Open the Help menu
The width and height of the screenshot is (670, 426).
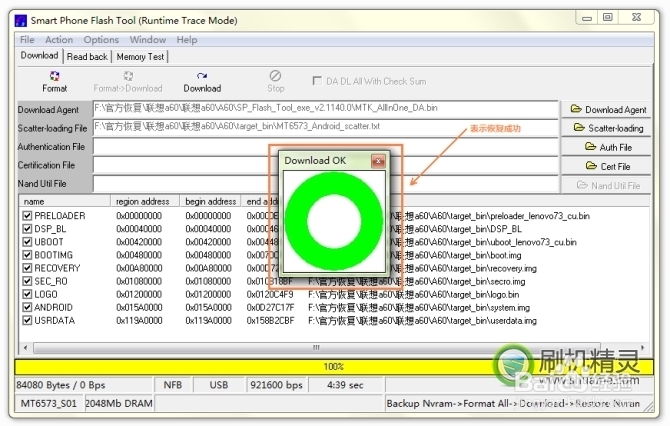[x=187, y=40]
